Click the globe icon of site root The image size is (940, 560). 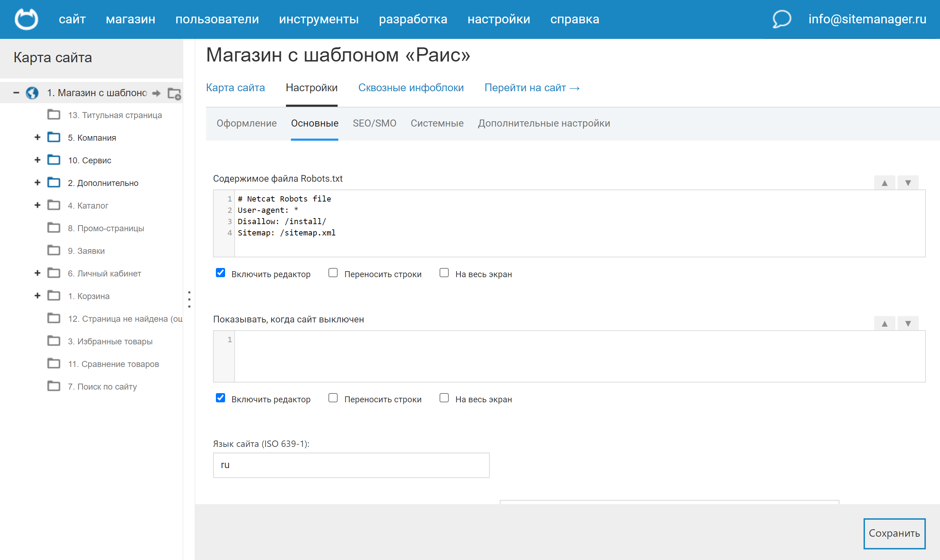(32, 93)
